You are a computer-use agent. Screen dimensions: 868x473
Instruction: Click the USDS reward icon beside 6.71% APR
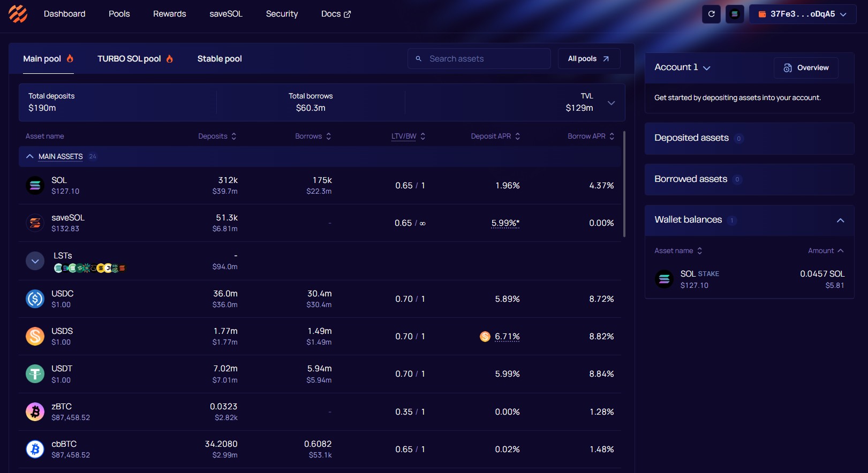pyautogui.click(x=485, y=337)
